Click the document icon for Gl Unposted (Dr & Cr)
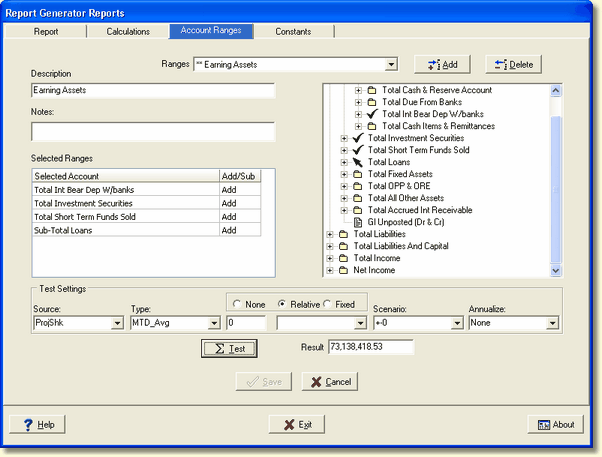Viewport: 602px width, 457px height. click(359, 222)
